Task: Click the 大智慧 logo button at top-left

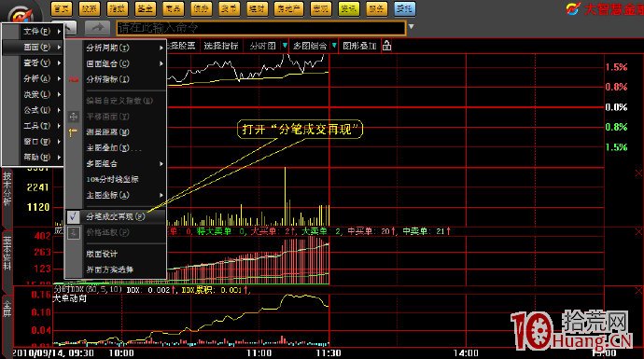Action: pos(21,16)
